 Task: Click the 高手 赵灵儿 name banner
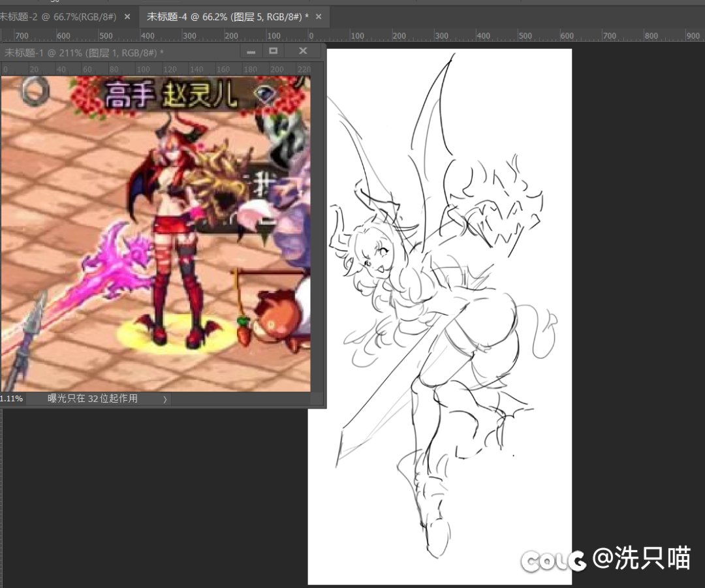coord(171,95)
